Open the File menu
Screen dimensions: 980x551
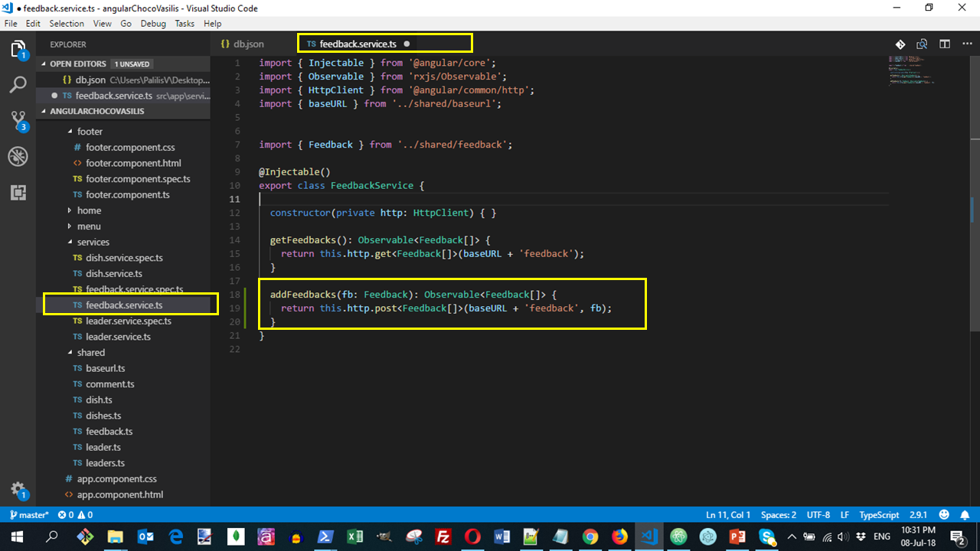11,24
